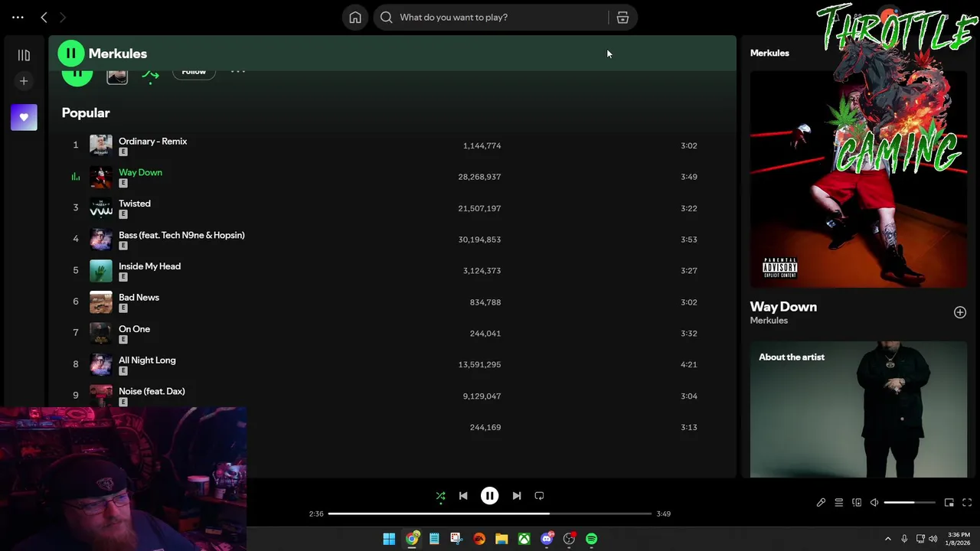This screenshot has width=980, height=551.
Task: Open Way Down album cover in Now Playing
Action: point(858,179)
